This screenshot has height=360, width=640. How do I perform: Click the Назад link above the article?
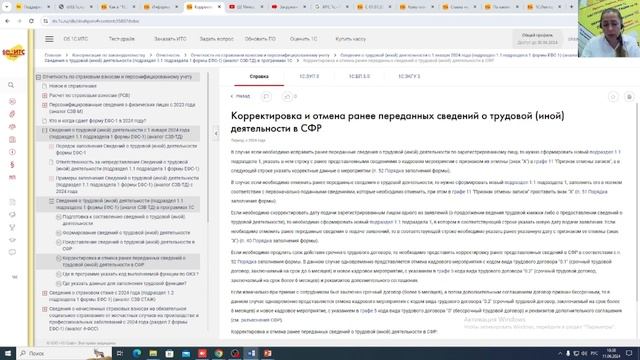[x=240, y=96]
